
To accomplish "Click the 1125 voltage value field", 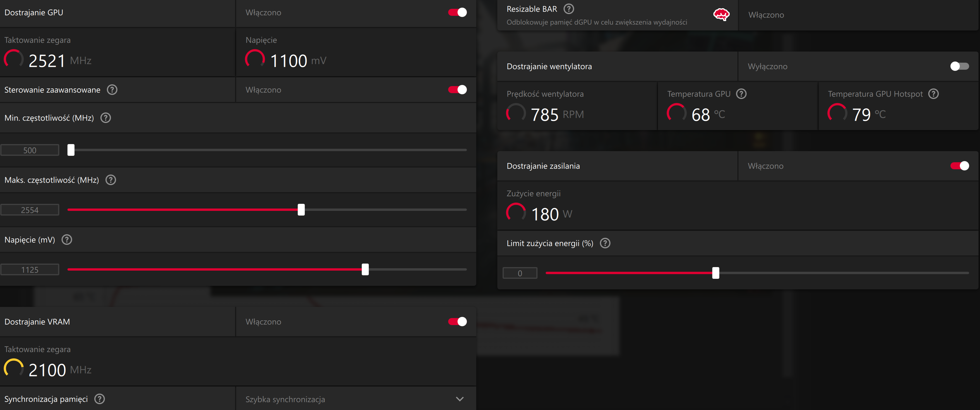I will click(30, 269).
